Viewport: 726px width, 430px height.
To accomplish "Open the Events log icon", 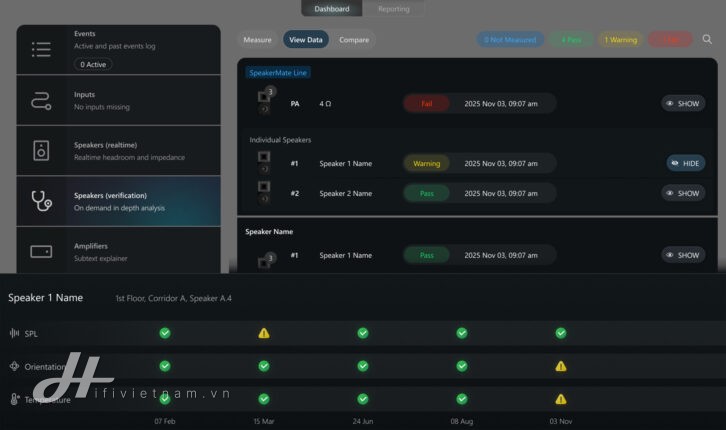I will coord(41,49).
